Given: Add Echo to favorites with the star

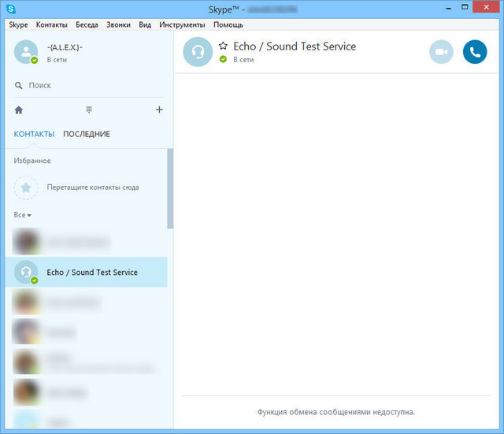Looking at the screenshot, I should [x=223, y=46].
